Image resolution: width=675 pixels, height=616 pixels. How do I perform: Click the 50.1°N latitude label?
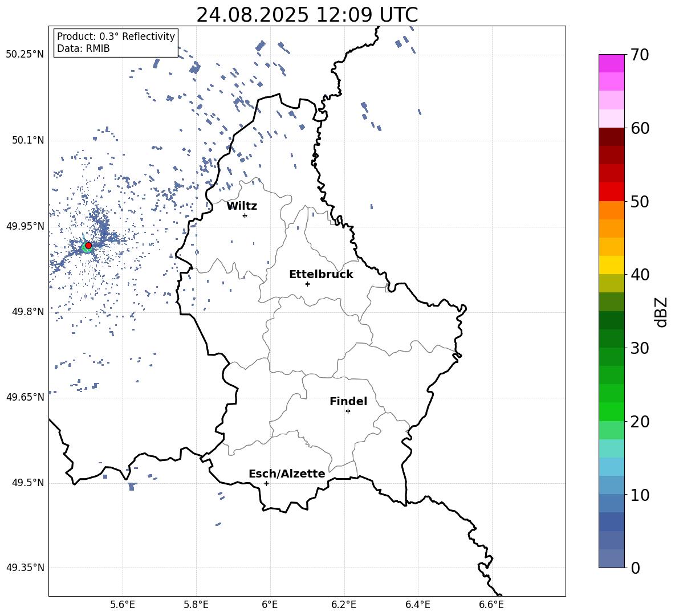point(28,140)
